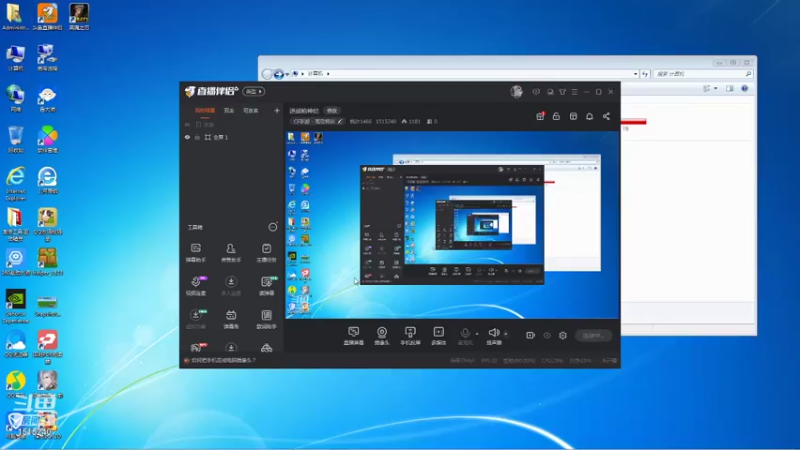Screen dimensions: 800x450
Task: Click the share icon in the stream toolbar
Action: (606, 116)
